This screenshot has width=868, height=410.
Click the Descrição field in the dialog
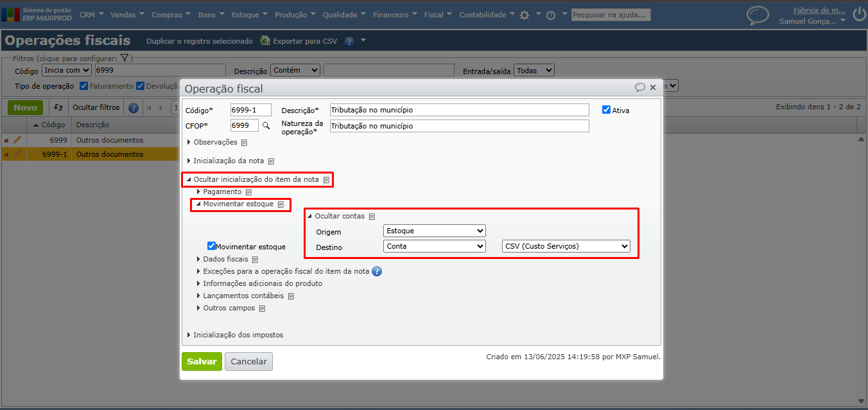pyautogui.click(x=460, y=110)
